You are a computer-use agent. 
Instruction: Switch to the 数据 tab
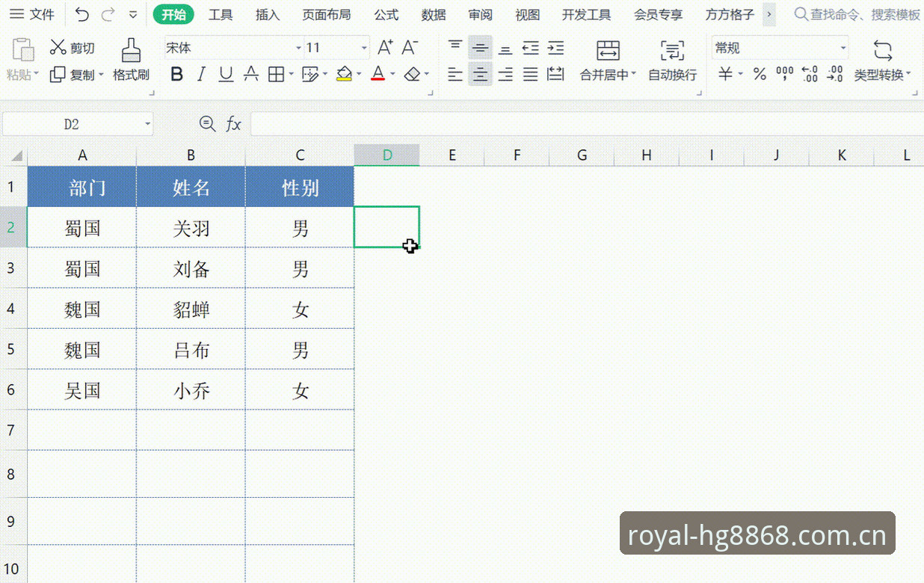click(434, 14)
